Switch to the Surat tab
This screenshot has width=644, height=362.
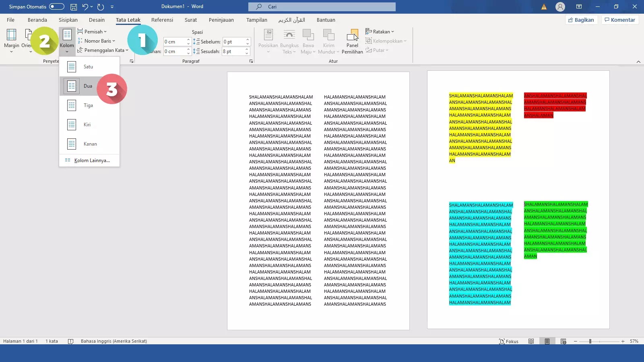[191, 20]
